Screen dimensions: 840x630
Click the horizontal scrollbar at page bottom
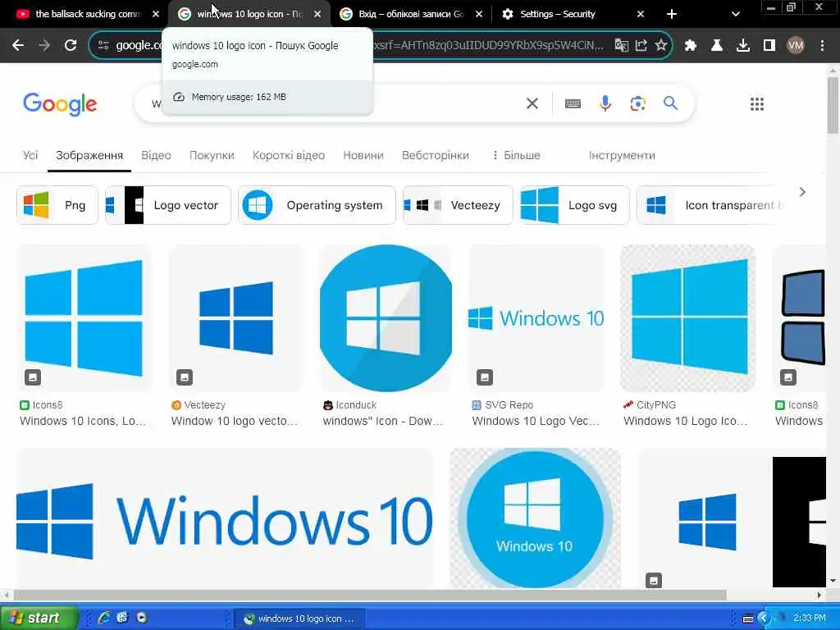pos(370,595)
